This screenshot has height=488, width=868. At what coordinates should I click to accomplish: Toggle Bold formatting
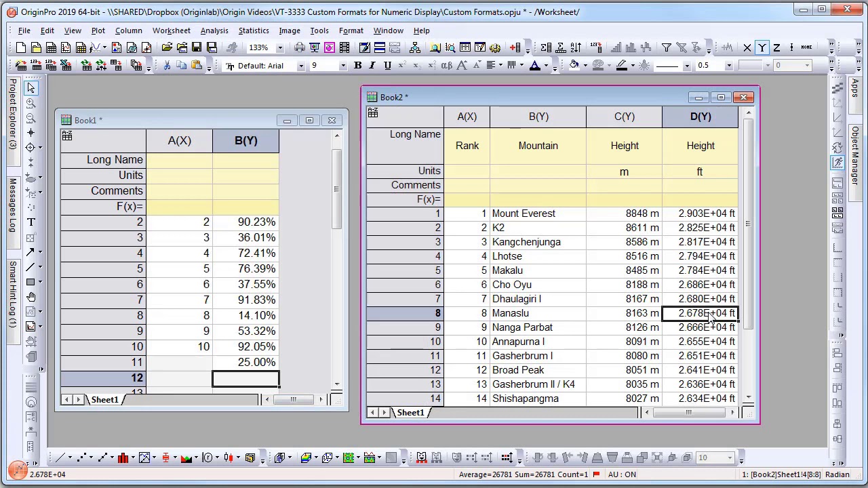point(357,66)
